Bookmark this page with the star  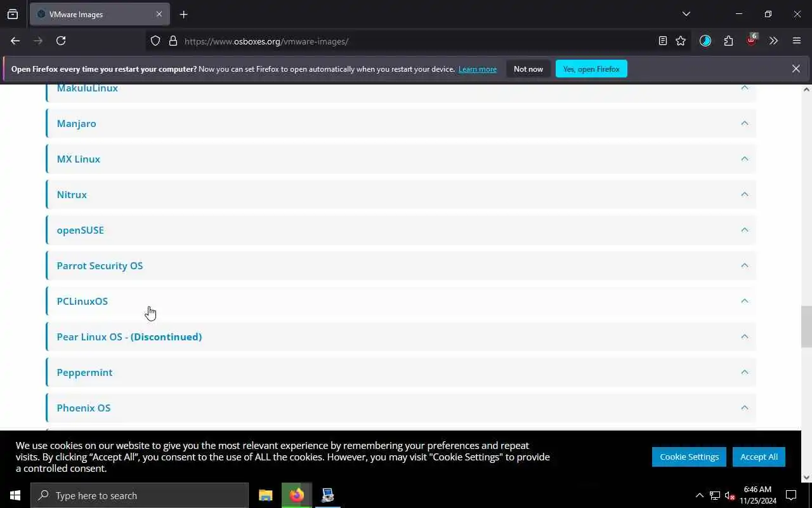pyautogui.click(x=681, y=41)
